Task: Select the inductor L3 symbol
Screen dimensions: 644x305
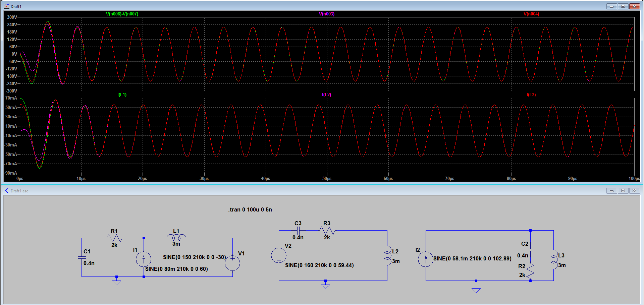Action: [554, 259]
